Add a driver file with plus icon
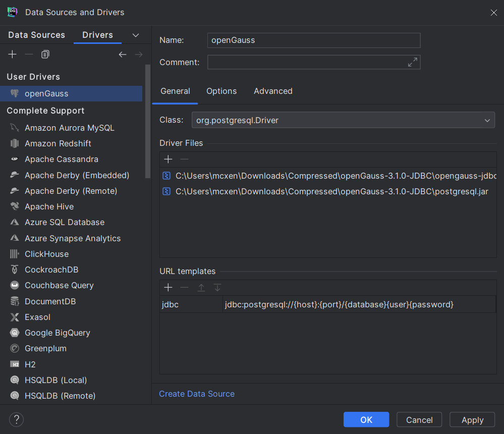Screen dimensions: 504x434 pyautogui.click(x=169, y=159)
